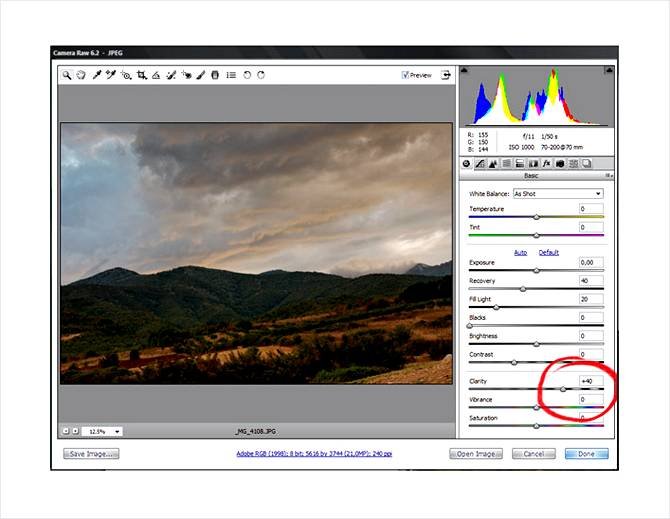Open the Basic panel options menu
Screen dimensions: 670x519
[607, 175]
